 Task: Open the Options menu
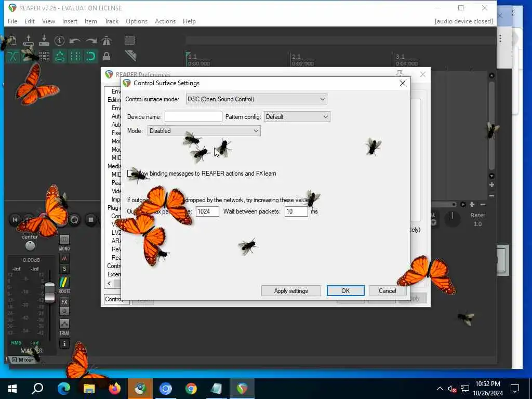point(137,21)
